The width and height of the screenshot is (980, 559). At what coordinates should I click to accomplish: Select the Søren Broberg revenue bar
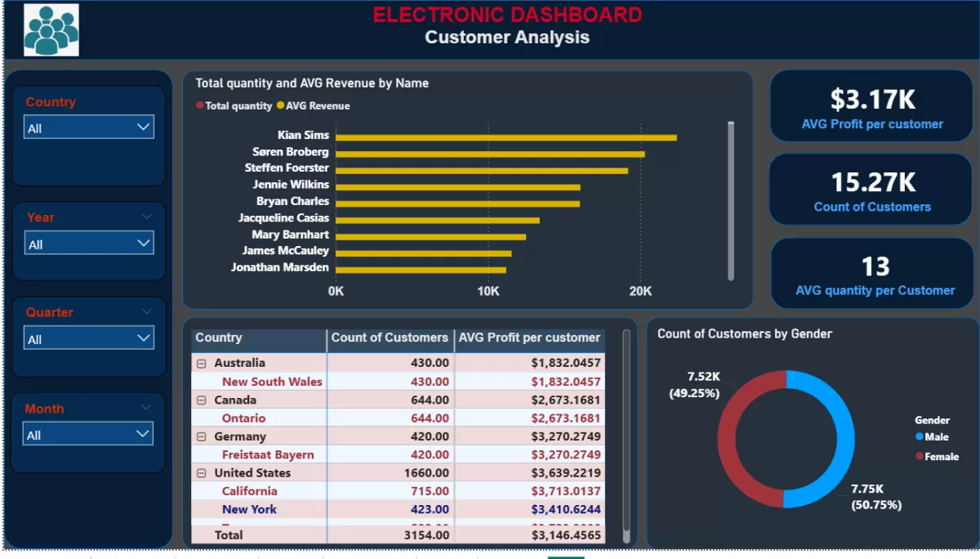pos(490,154)
